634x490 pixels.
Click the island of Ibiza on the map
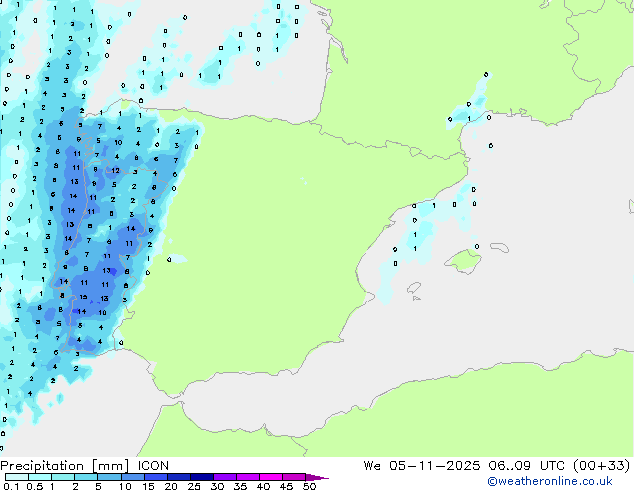pos(414,288)
